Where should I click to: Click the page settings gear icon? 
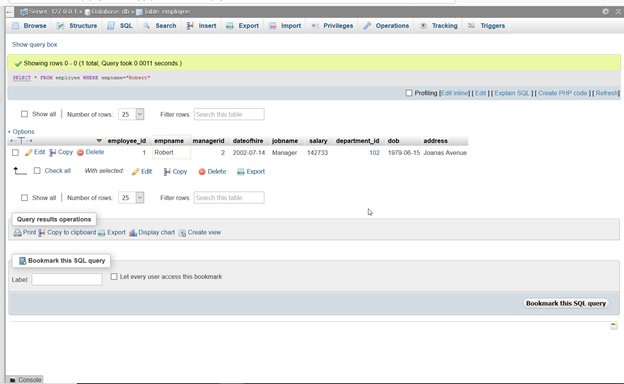[x=605, y=12]
